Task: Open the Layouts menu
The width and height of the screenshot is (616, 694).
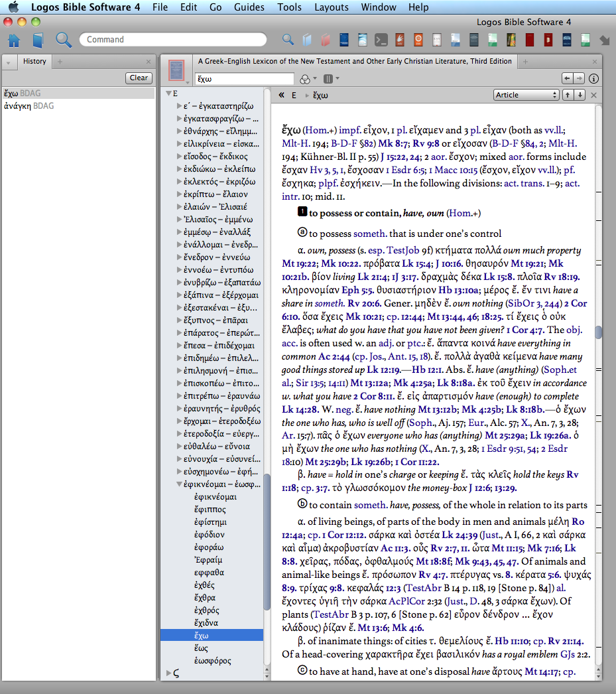Action: point(332,7)
